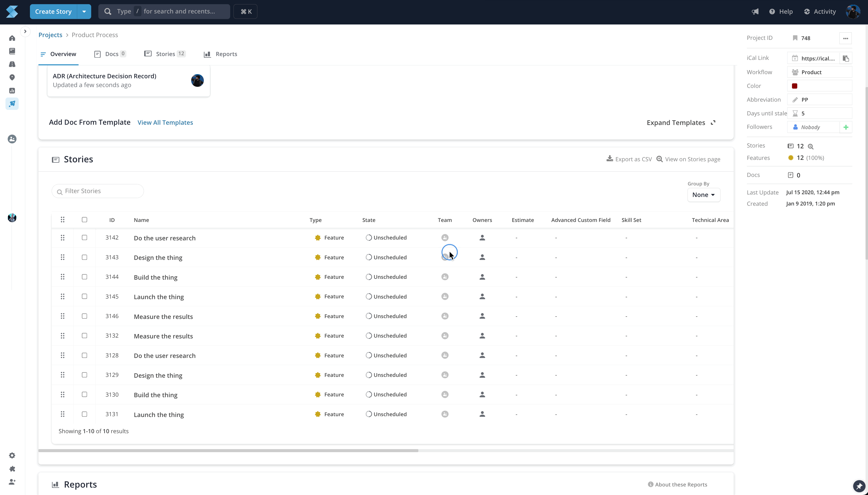This screenshot has width=868, height=495.
Task: Expand the left sidebar chevron
Action: (x=25, y=31)
